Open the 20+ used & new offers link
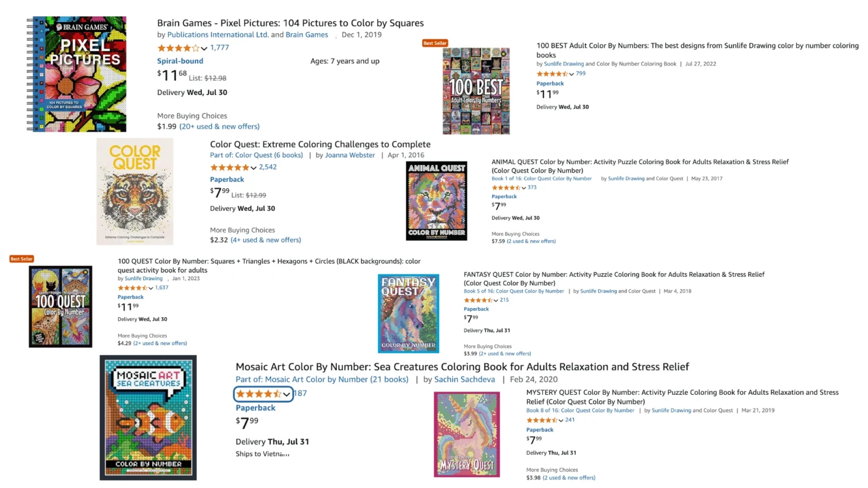Viewport: 868px width, 488px height. [219, 127]
